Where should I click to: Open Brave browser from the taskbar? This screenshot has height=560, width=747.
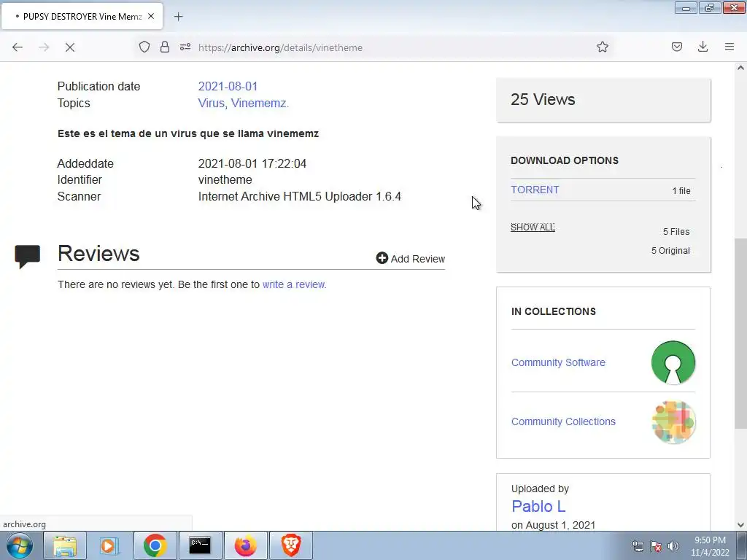[290, 545]
